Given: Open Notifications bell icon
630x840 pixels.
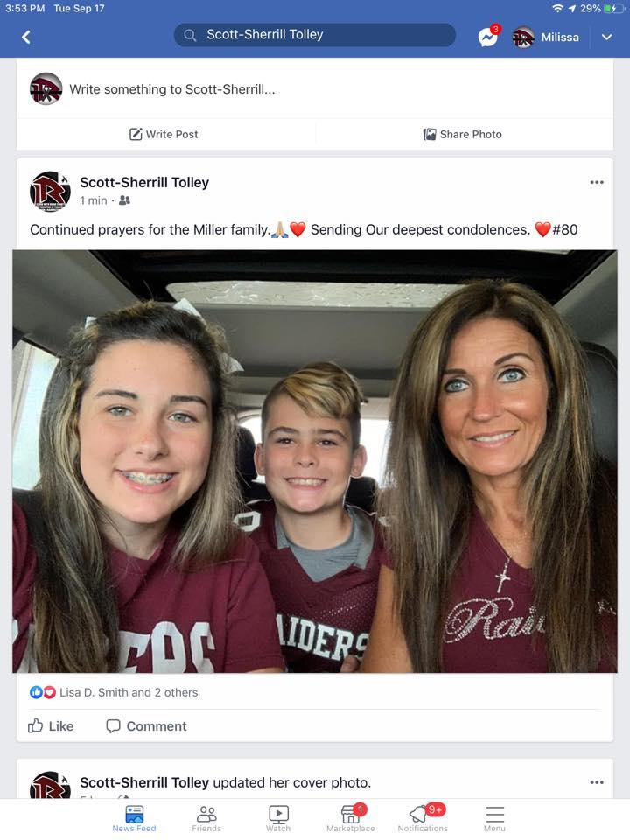Looking at the screenshot, I should click(x=422, y=818).
